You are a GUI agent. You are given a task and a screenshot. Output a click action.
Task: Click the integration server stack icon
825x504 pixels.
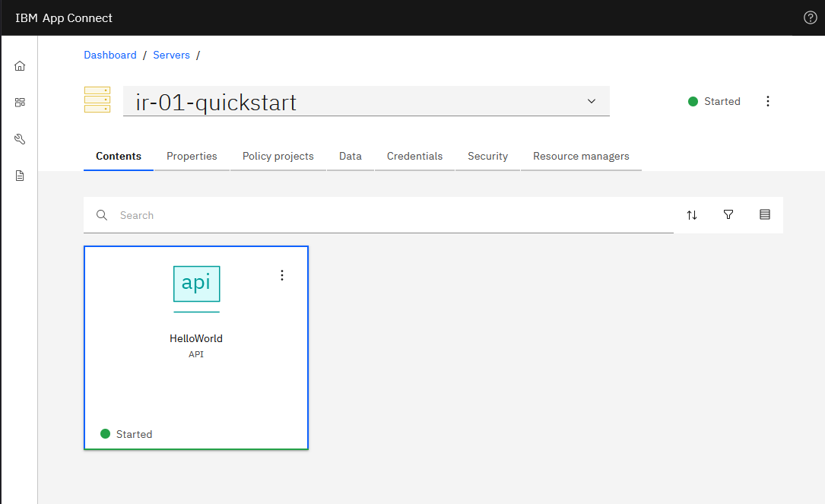[97, 100]
